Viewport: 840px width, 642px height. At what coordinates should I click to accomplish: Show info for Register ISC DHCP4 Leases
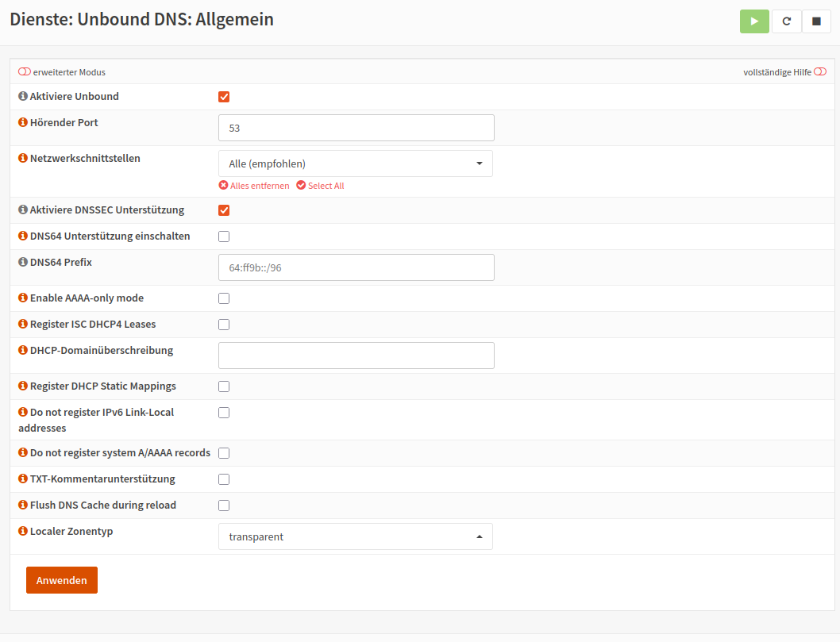tap(23, 324)
